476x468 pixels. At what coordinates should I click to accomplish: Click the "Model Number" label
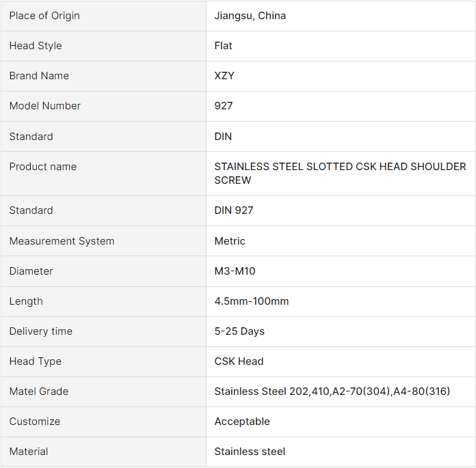pos(45,106)
